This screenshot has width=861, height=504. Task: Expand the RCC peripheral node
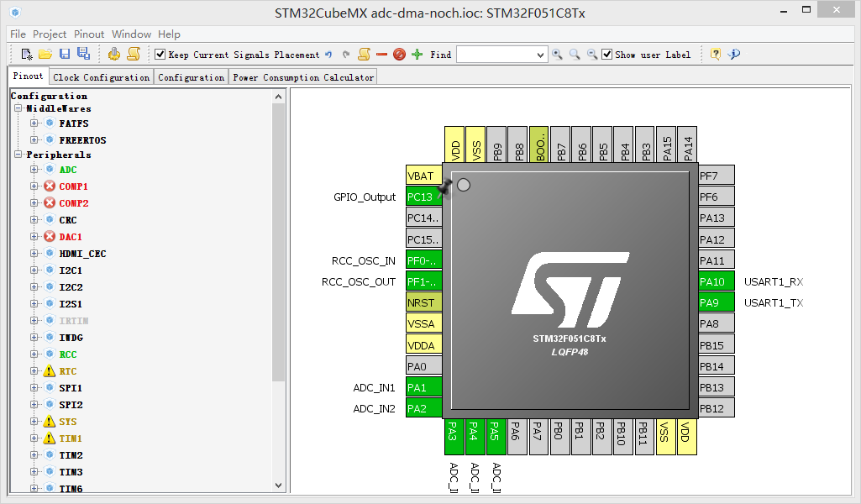[34, 354]
